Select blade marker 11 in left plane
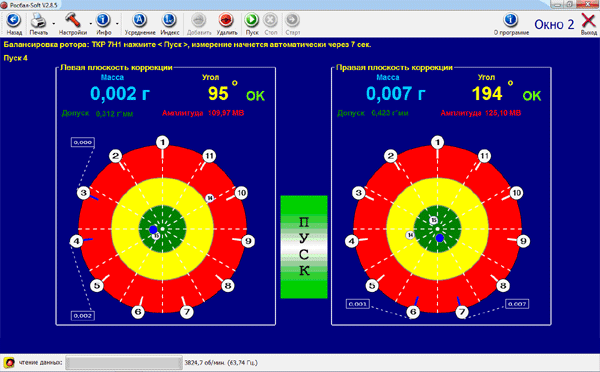600x372 pixels. tap(209, 156)
